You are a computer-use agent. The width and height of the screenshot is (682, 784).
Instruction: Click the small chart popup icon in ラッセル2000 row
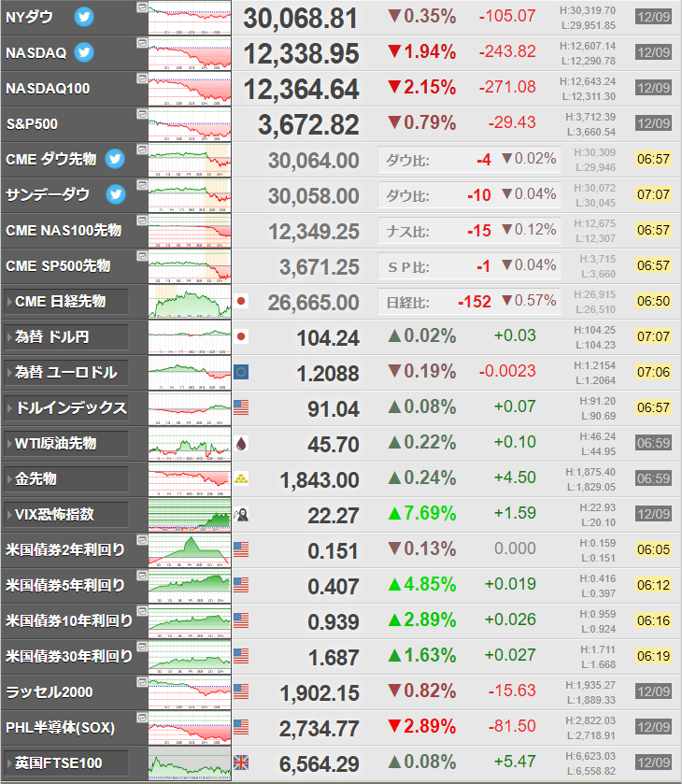coord(142,682)
